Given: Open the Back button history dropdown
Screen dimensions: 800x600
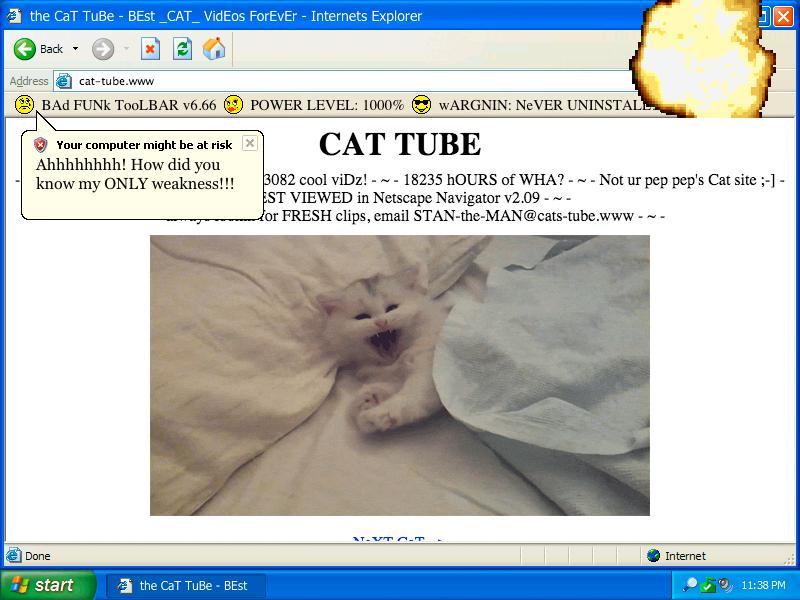Looking at the screenshot, I should [x=75, y=49].
